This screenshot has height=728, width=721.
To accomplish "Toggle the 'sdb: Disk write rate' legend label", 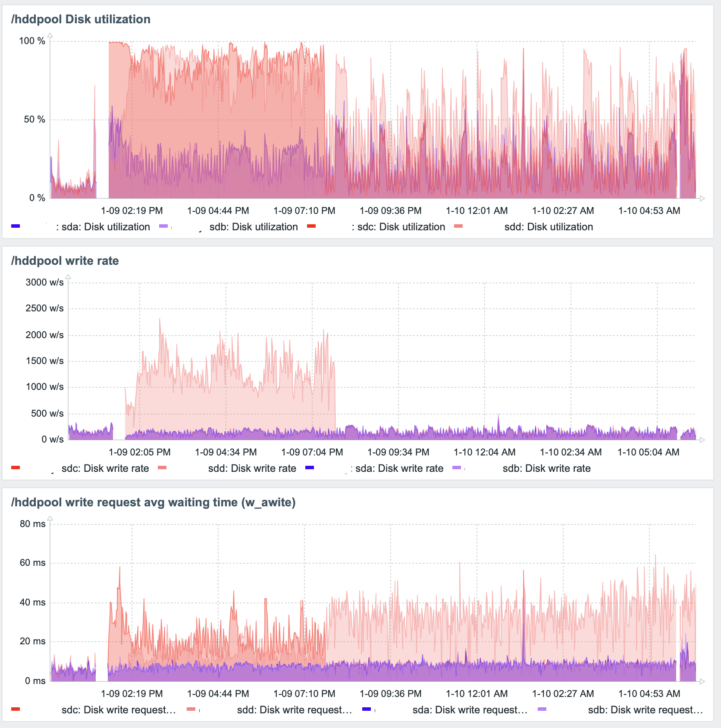I will tap(546, 468).
